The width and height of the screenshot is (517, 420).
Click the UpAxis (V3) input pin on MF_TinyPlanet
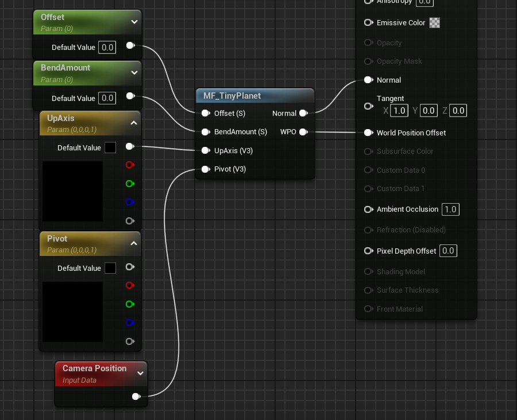click(x=206, y=150)
